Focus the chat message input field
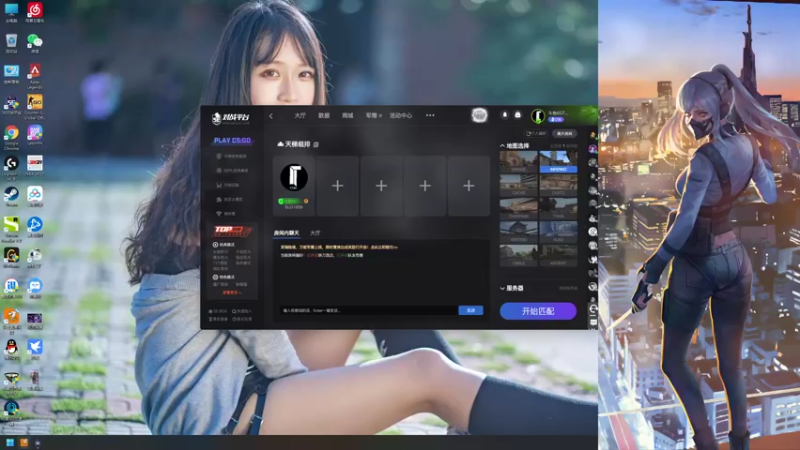Image resolution: width=800 pixels, height=450 pixels. coord(368,310)
